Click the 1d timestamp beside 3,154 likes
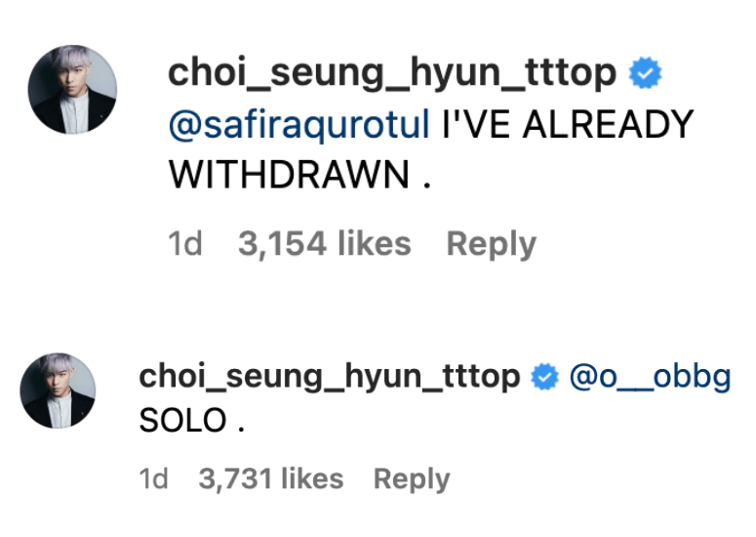756x537 pixels. pyautogui.click(x=184, y=244)
